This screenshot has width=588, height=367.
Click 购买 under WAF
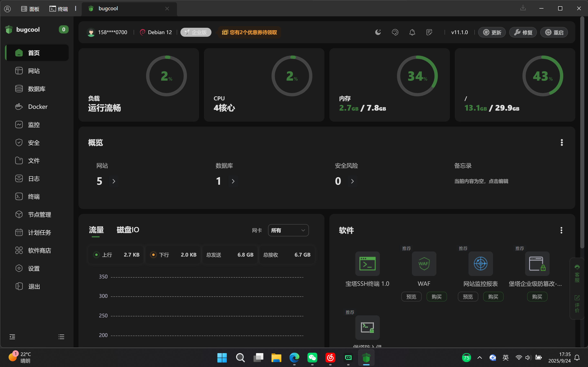click(x=436, y=297)
